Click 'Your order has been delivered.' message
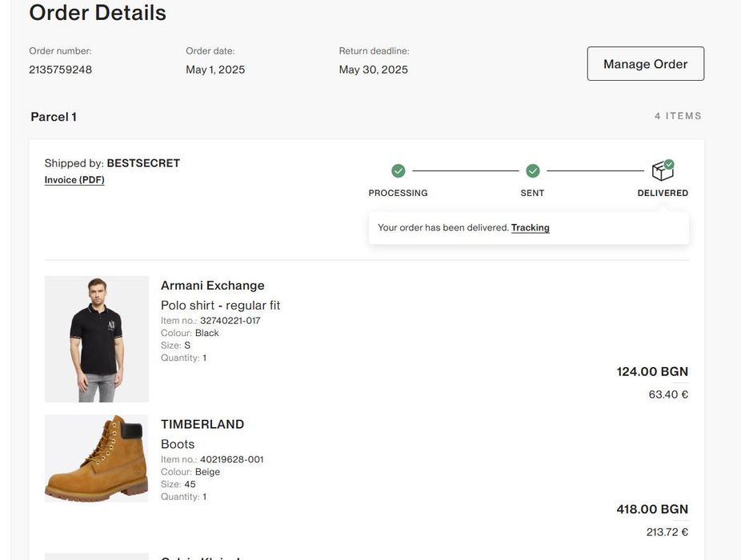 [x=443, y=228]
